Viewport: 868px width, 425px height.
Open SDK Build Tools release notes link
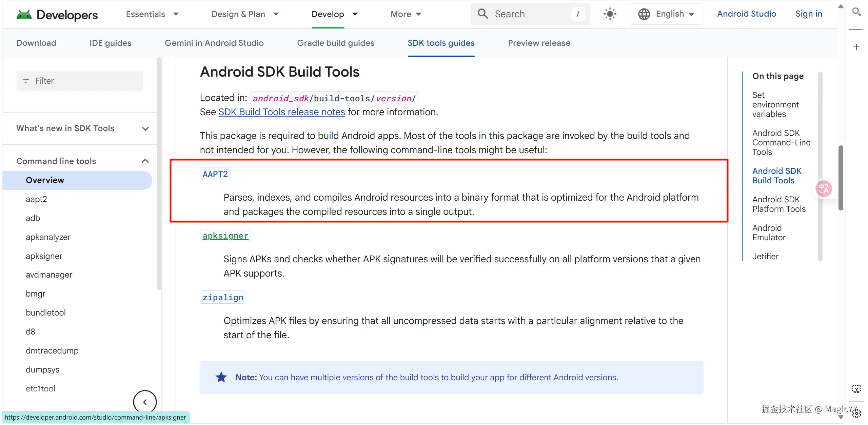(282, 112)
